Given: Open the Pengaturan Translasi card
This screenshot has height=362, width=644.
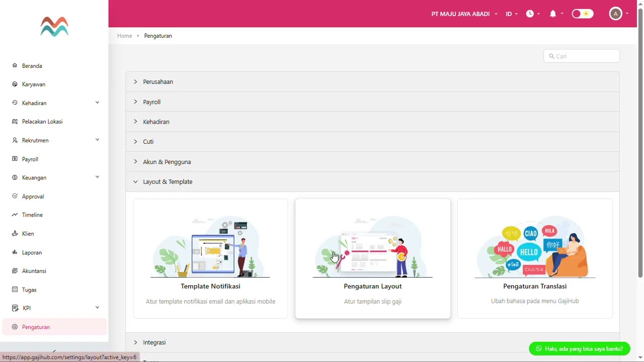Looking at the screenshot, I should [x=535, y=258].
